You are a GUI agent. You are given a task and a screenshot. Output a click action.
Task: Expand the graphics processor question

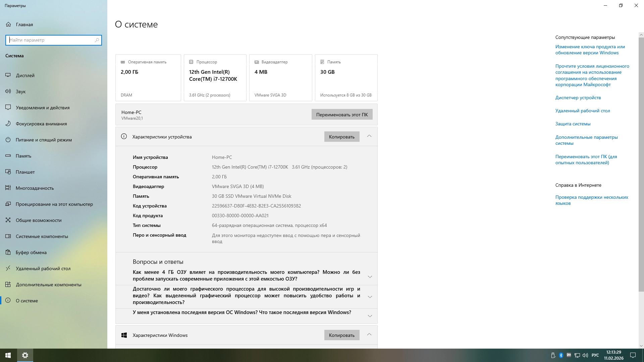pos(370,297)
